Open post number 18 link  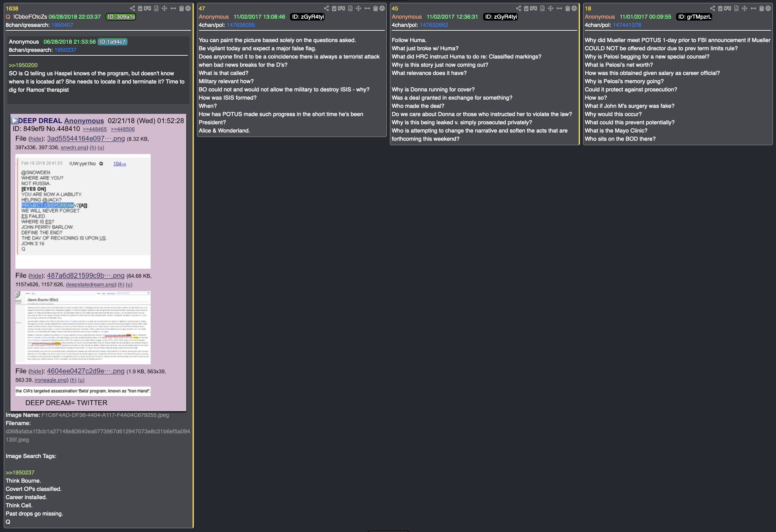coord(588,8)
